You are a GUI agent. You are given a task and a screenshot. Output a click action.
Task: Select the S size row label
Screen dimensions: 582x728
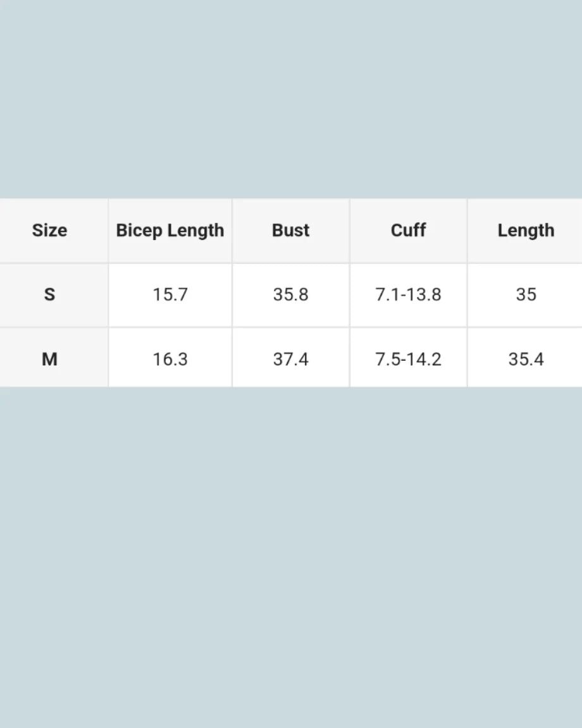(49, 294)
